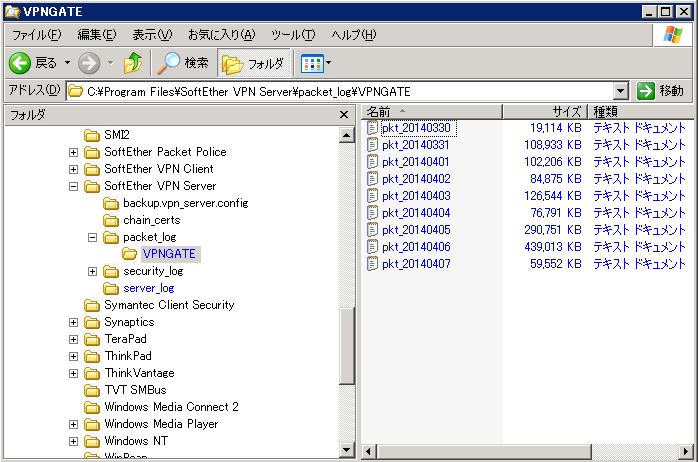Open the Edit (編集) menu
Image resolution: width=698 pixels, height=462 pixels.
click(x=97, y=34)
